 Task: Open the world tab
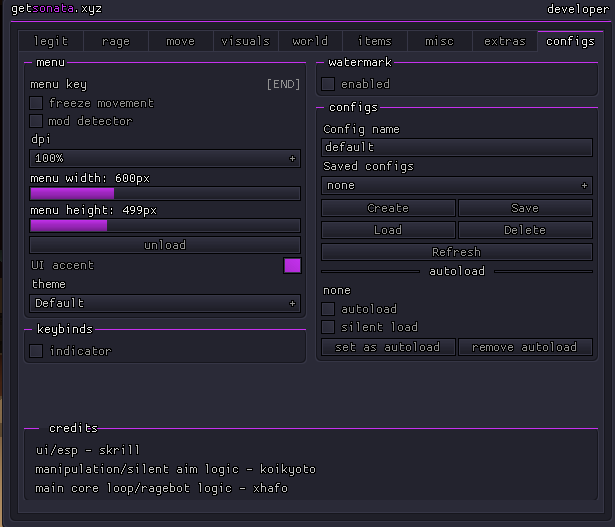tap(310, 41)
